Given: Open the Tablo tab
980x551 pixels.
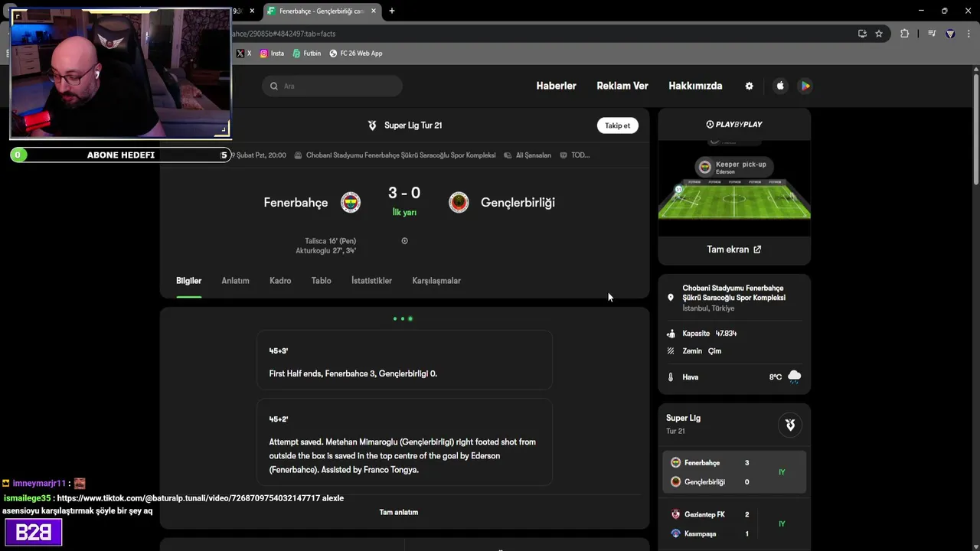Looking at the screenshot, I should 321,281.
